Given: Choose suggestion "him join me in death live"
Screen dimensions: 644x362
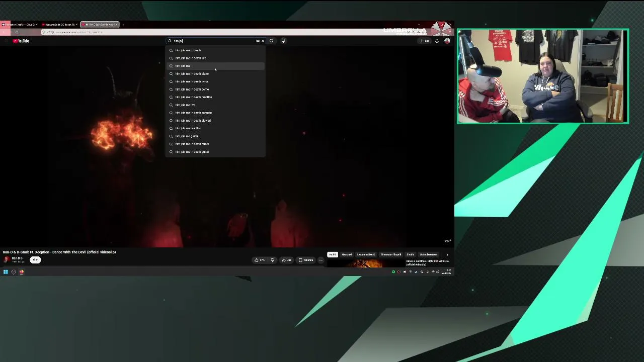Looking at the screenshot, I should [x=215, y=58].
